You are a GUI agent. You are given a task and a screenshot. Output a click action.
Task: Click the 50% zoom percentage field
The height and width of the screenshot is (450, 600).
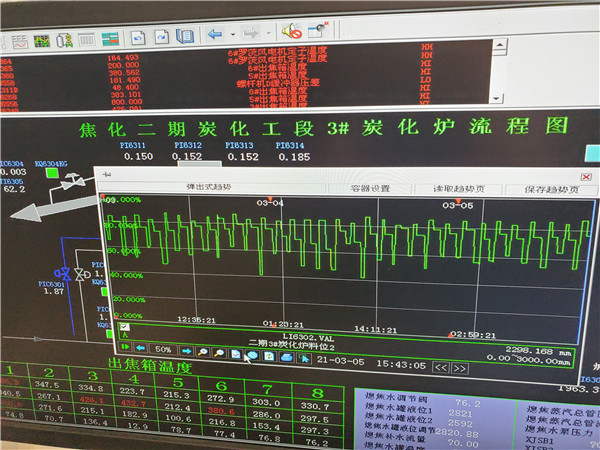163,350
